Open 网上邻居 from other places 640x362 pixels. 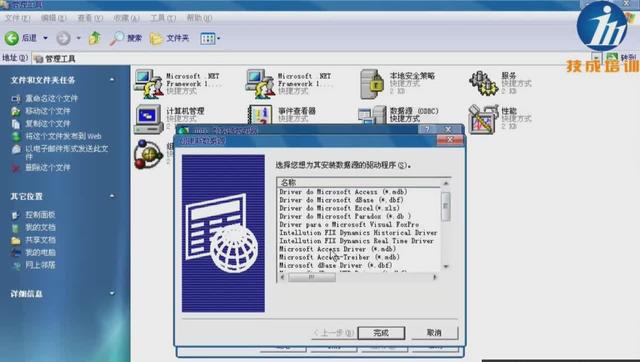[40, 265]
